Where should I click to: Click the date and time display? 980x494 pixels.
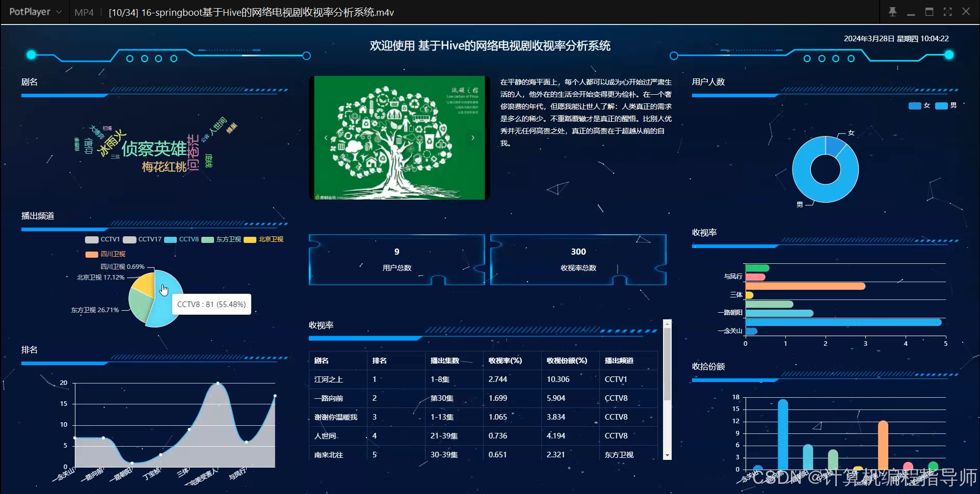[x=896, y=39]
